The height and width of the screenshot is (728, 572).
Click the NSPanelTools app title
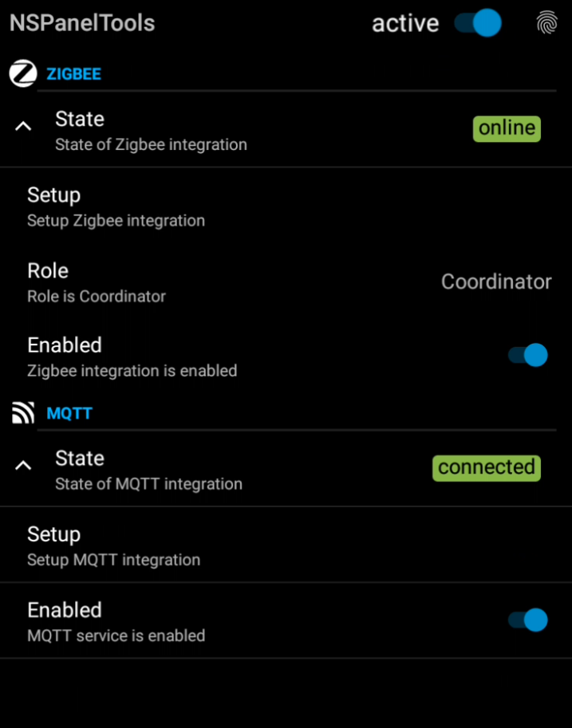(82, 23)
